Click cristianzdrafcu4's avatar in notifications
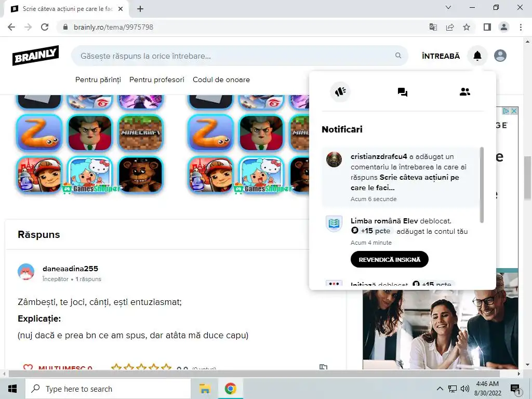532x399 pixels. (x=334, y=159)
